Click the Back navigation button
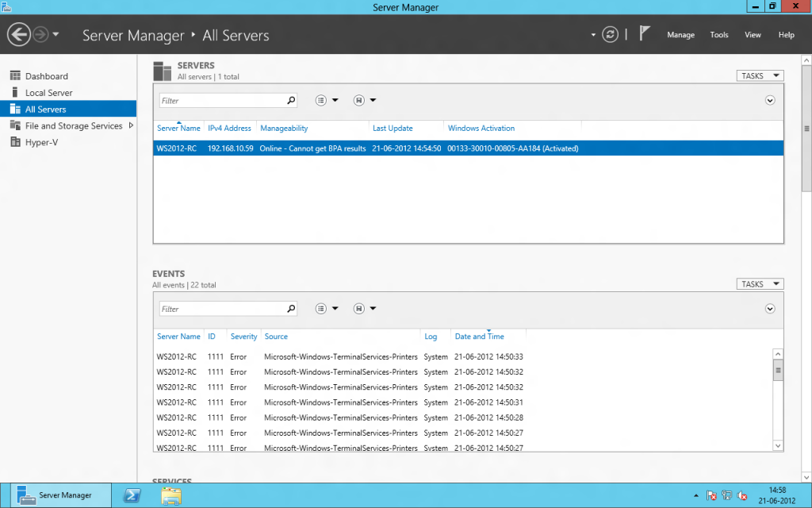The height and width of the screenshot is (508, 812). [18, 34]
